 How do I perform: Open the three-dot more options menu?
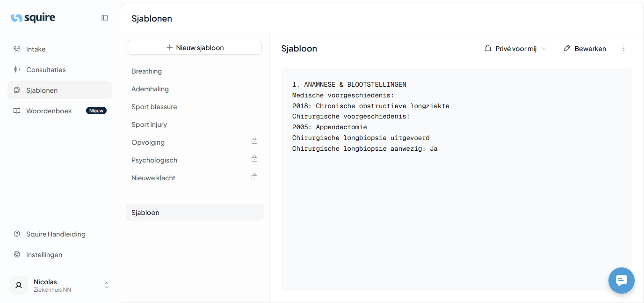(x=623, y=49)
